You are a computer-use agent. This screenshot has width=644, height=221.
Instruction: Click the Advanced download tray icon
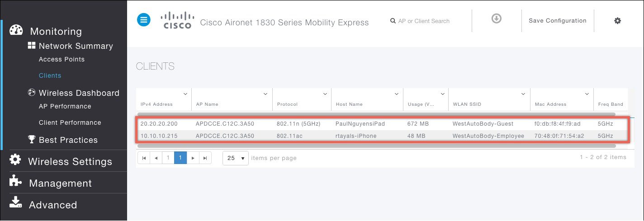click(x=15, y=204)
